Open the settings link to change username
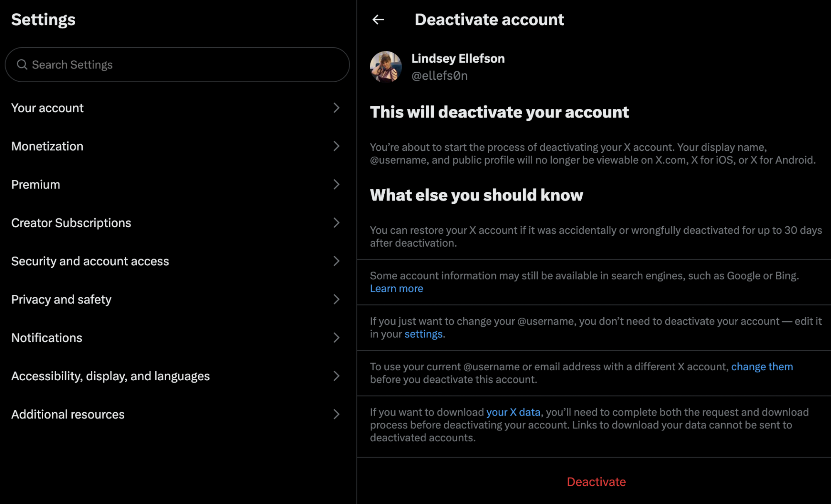 coord(423,334)
